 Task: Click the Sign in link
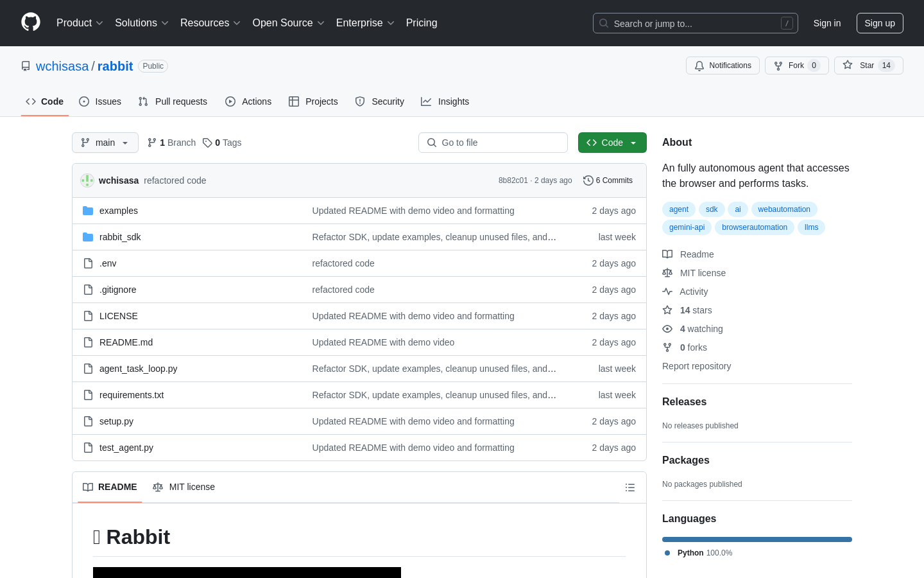pyautogui.click(x=827, y=23)
